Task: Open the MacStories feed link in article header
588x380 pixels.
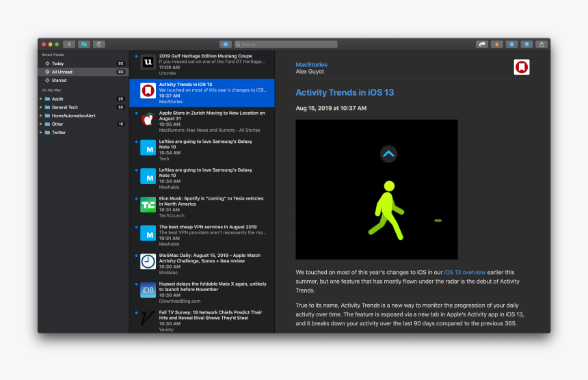Action: [311, 64]
